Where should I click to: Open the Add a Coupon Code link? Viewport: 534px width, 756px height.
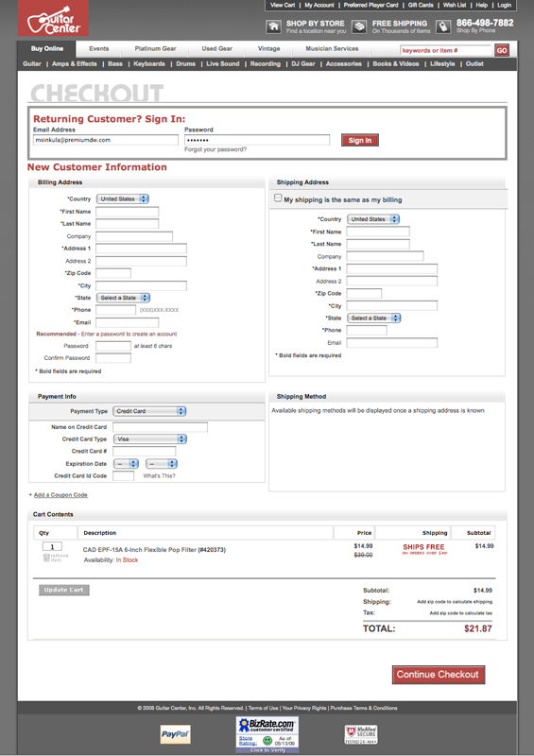(60, 494)
